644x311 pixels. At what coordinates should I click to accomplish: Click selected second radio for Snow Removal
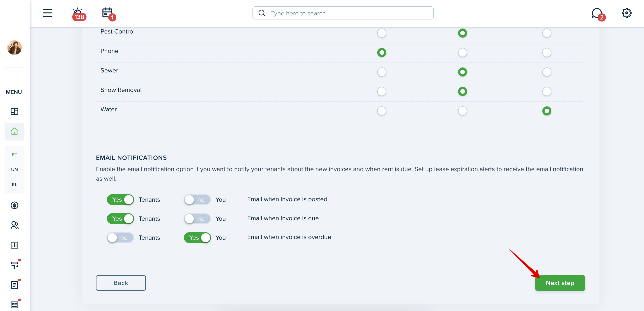click(x=462, y=91)
